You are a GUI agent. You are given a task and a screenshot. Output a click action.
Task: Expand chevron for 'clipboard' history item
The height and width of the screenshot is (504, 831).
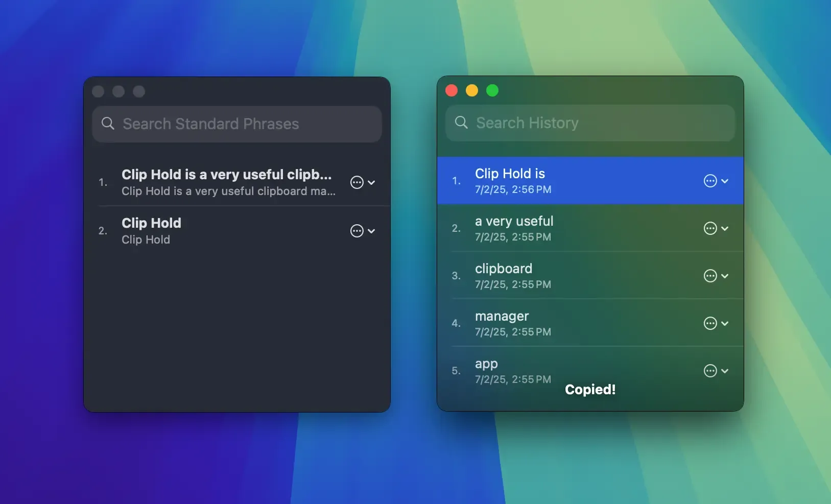click(x=725, y=276)
